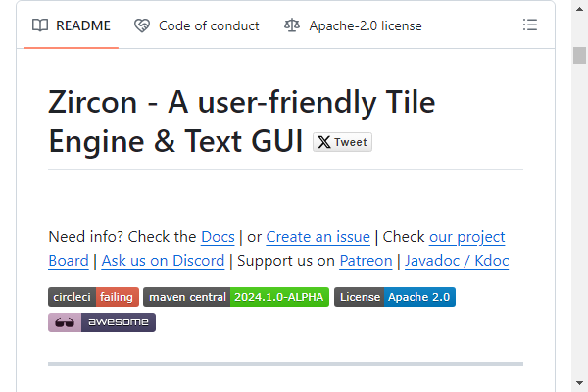Switch to the README tab
This screenshot has height=392, width=588.
point(72,25)
